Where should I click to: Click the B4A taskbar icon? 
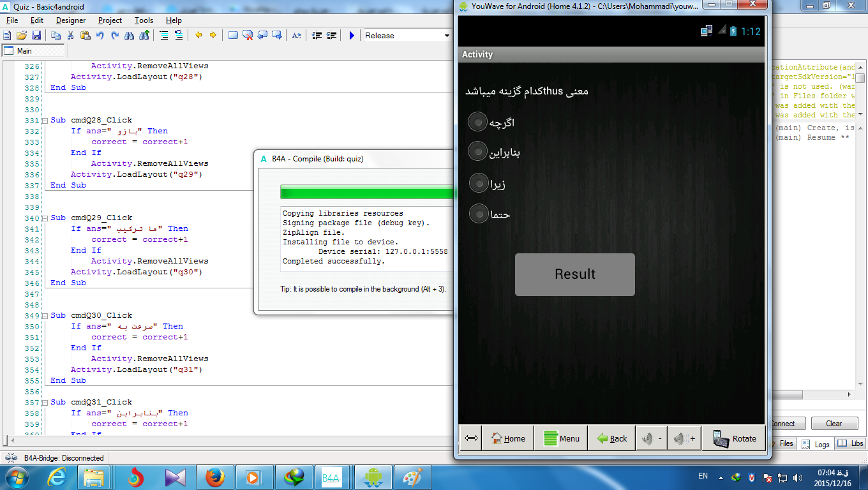point(331,477)
